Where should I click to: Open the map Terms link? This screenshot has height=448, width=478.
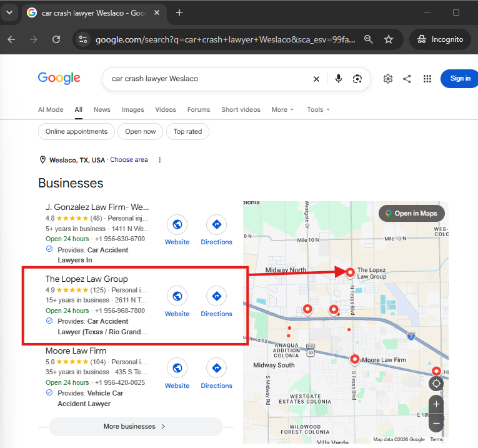(436, 439)
